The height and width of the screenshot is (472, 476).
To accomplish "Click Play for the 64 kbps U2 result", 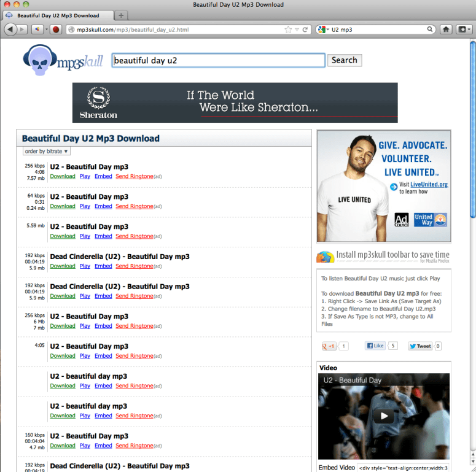I will pos(85,206).
